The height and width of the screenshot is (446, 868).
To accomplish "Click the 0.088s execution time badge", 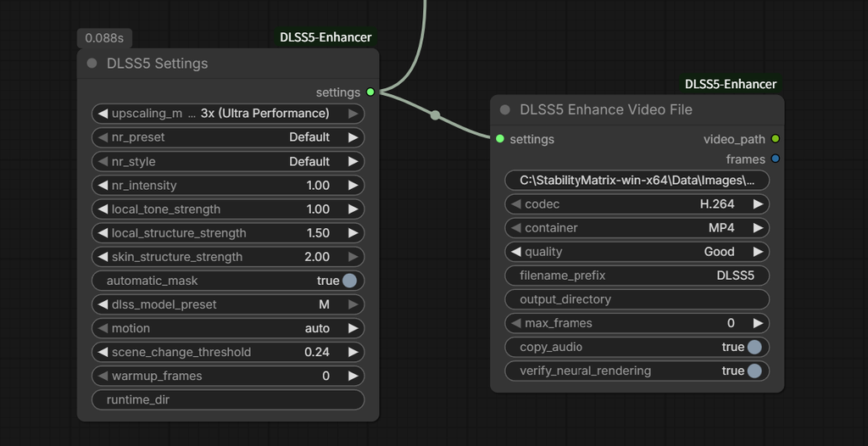I will [x=104, y=38].
